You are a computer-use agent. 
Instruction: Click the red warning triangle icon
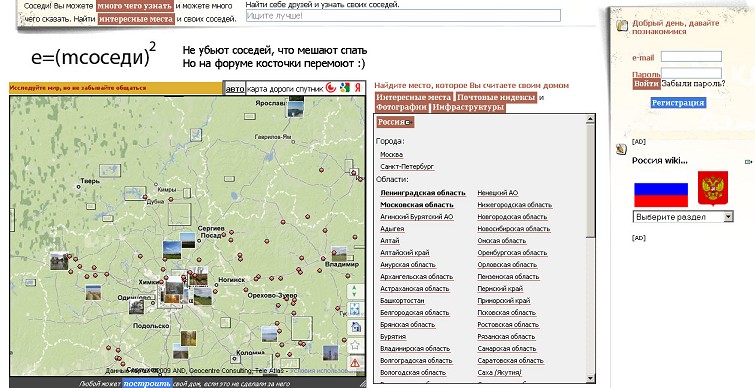(x=354, y=362)
